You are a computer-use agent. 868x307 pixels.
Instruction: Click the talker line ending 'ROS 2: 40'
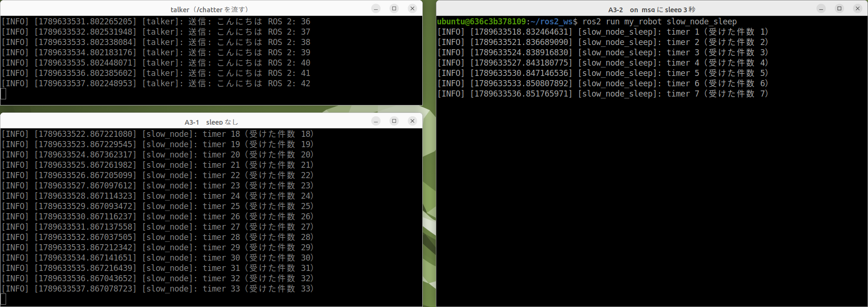[156, 63]
